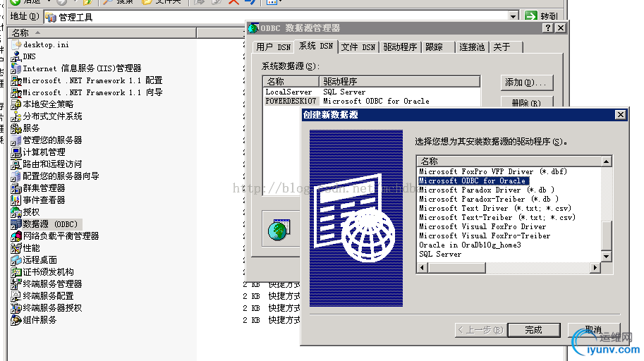Select Microsoft Paradox-Treiber (*.db)
Image resolution: width=644 pixels, height=361 pixels.
coord(489,200)
